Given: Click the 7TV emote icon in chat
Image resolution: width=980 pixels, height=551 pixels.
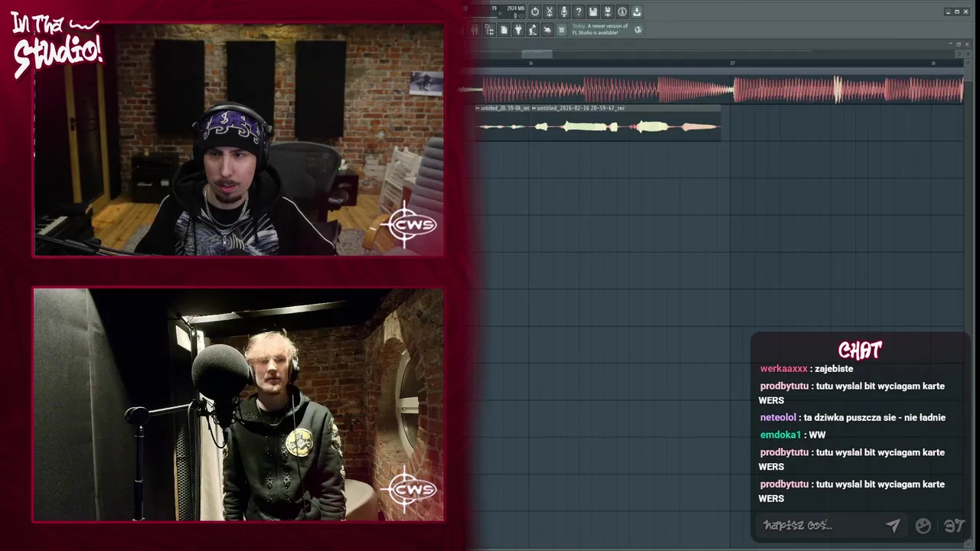Looking at the screenshot, I should (x=954, y=525).
